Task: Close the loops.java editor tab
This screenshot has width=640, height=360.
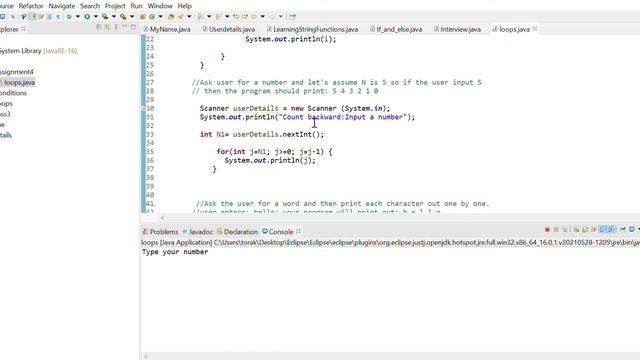Action: point(535,29)
